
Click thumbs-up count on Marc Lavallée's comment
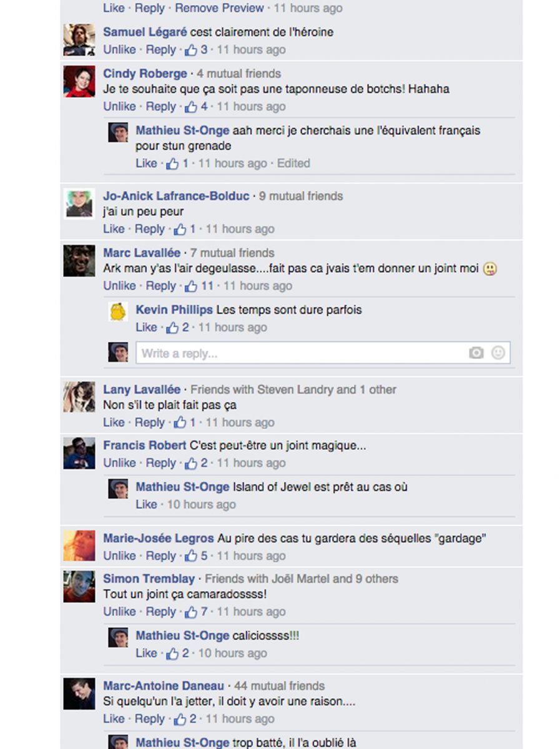(199, 286)
